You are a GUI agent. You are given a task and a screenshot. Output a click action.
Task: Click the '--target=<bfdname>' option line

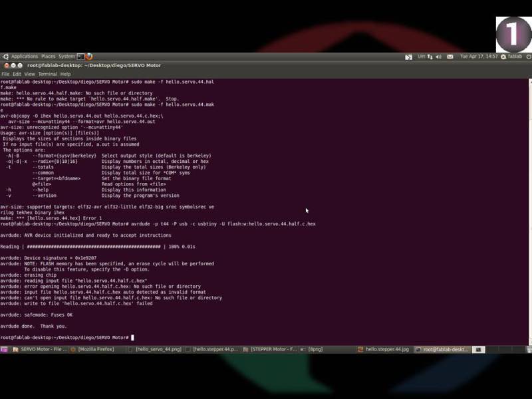(x=102, y=178)
